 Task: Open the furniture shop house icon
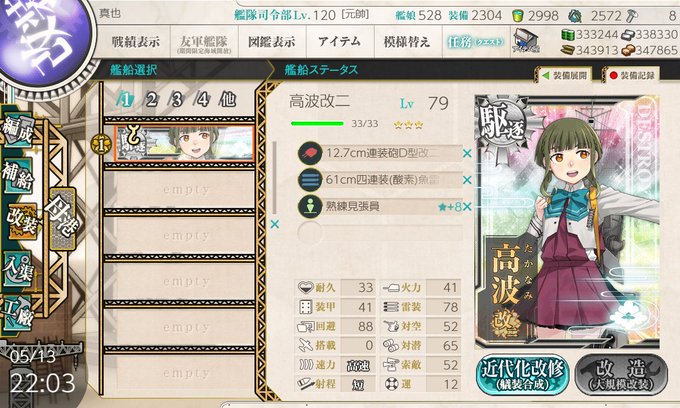click(x=526, y=41)
